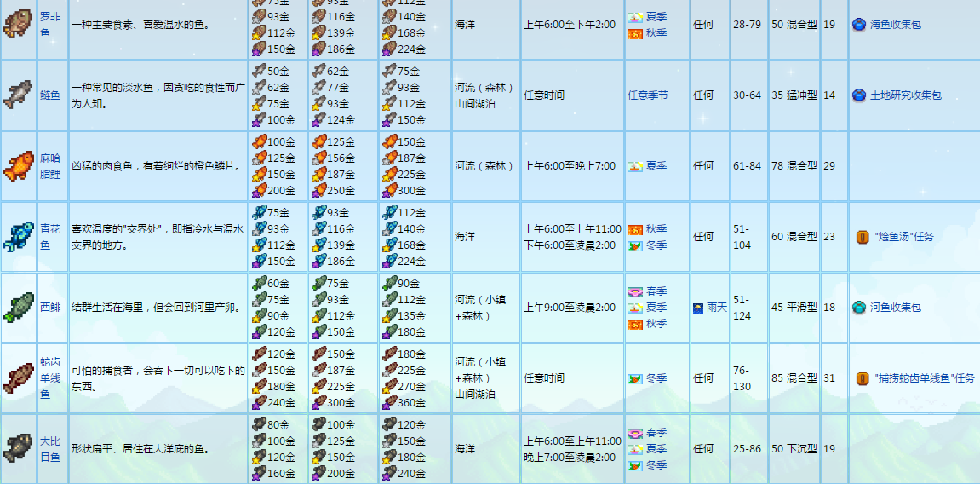Viewport: 980px width, 484px height.
Task: Click the 海鱼收集包 bundle icon
Action: [859, 25]
